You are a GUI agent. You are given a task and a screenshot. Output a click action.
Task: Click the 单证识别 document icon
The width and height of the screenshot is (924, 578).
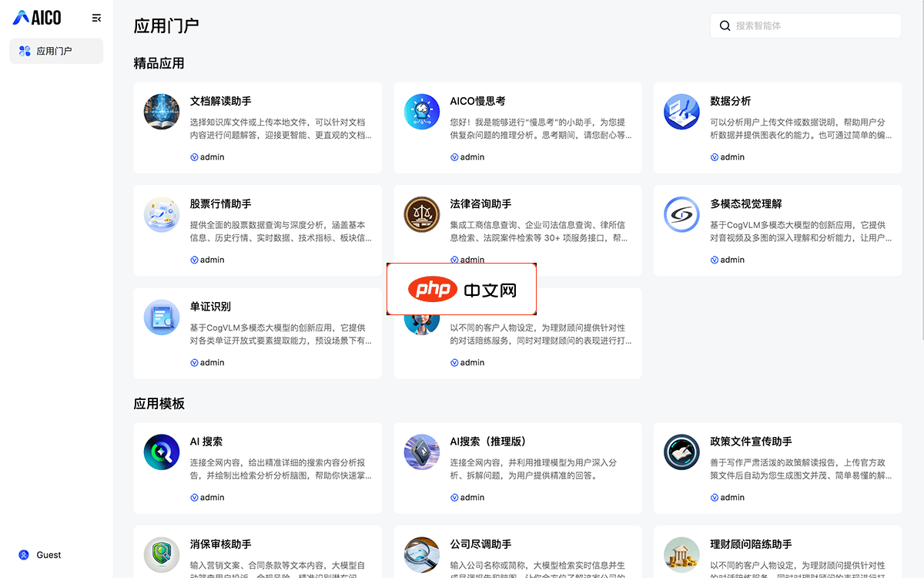click(x=162, y=317)
